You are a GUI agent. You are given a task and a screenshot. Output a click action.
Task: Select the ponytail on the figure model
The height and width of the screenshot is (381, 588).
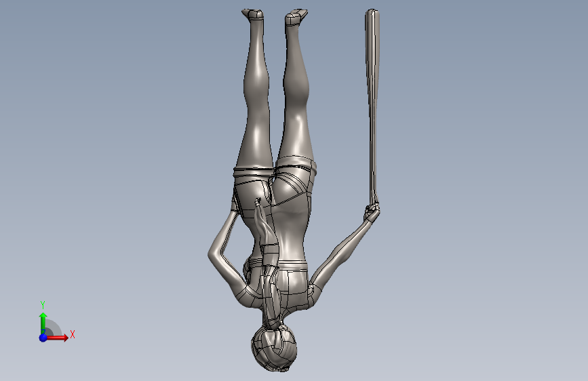coord(269,262)
